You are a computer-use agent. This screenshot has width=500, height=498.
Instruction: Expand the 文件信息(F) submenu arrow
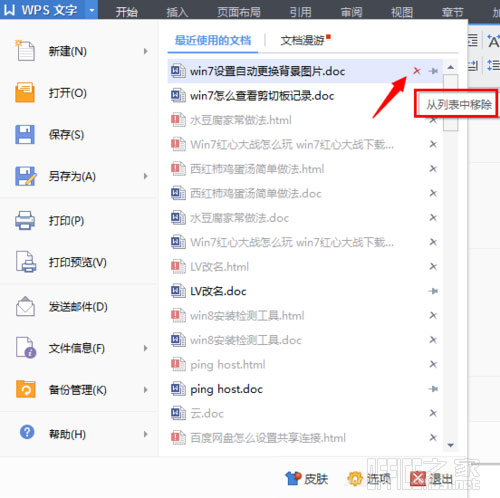coord(145,348)
